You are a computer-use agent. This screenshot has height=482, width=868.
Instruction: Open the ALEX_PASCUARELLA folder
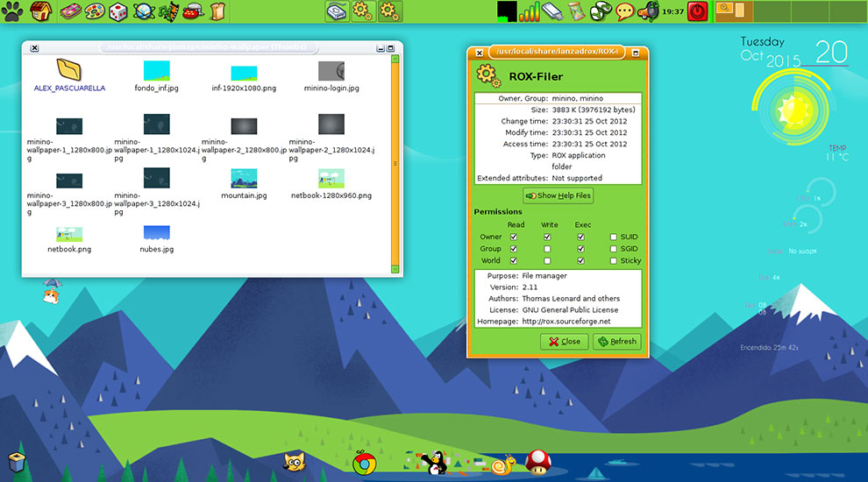click(69, 75)
